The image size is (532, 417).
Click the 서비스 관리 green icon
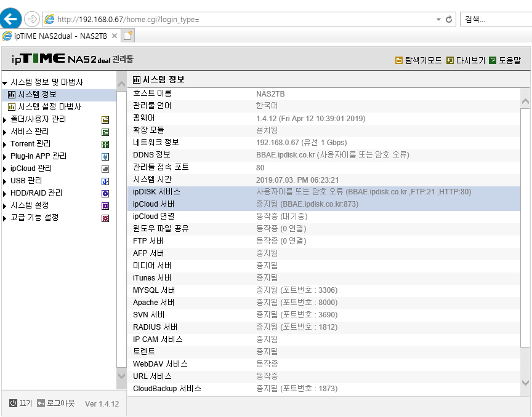point(105,132)
